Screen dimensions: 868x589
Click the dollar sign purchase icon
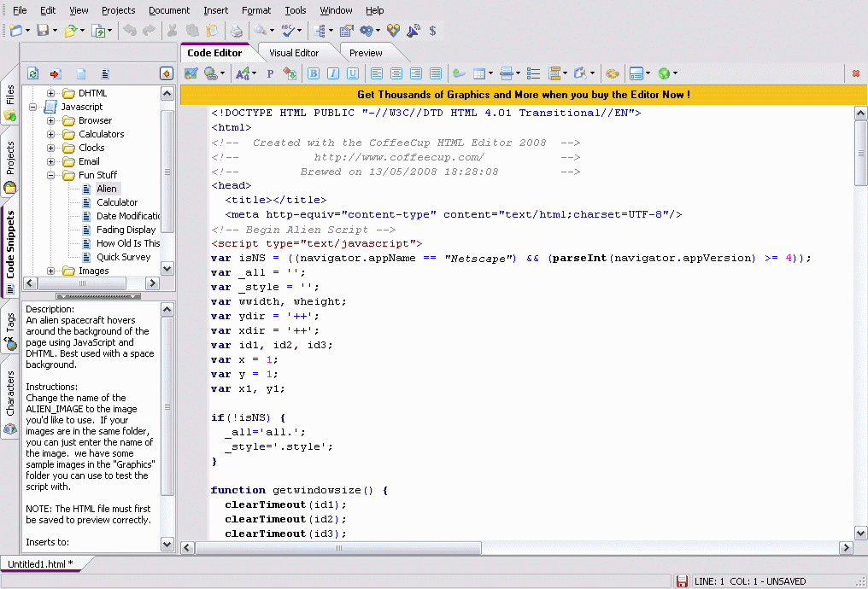pos(432,31)
